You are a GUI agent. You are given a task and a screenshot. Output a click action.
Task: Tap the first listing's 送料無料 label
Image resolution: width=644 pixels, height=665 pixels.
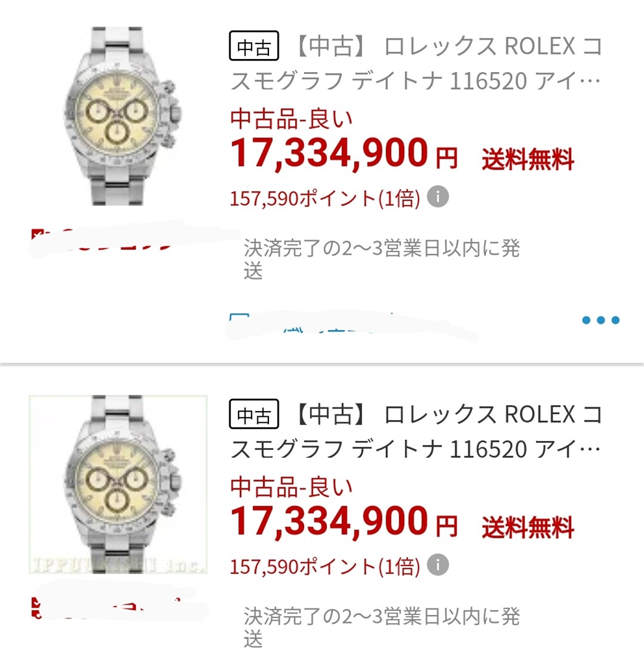[x=528, y=158]
